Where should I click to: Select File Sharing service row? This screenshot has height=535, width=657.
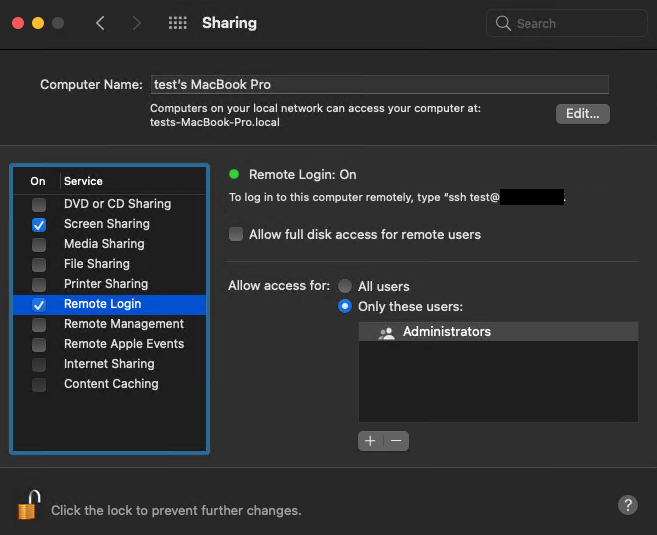(x=109, y=264)
